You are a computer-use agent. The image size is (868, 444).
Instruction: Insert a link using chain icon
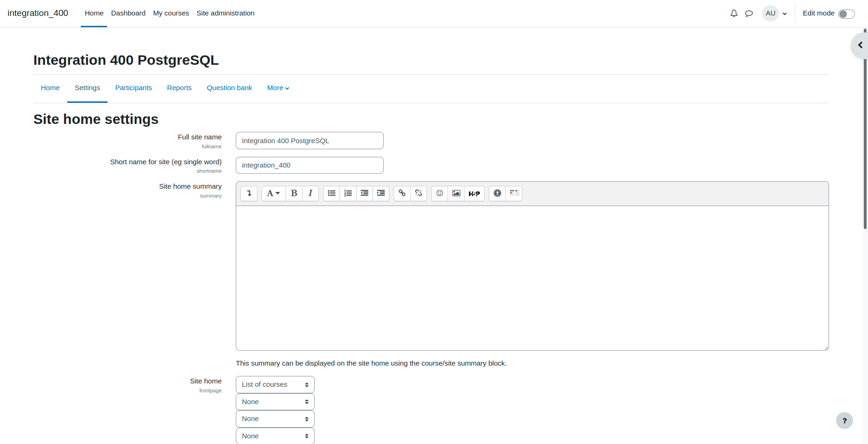tap(402, 193)
